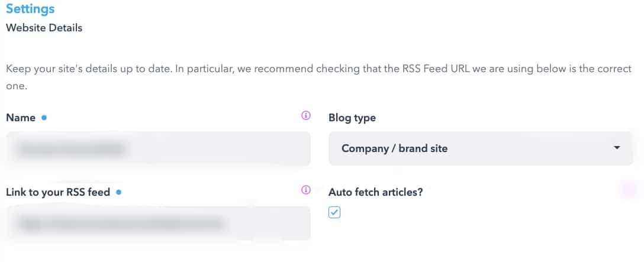Click the 'Link to your RSS feed' label
Image resolution: width=644 pixels, height=262 pixels.
(58, 192)
